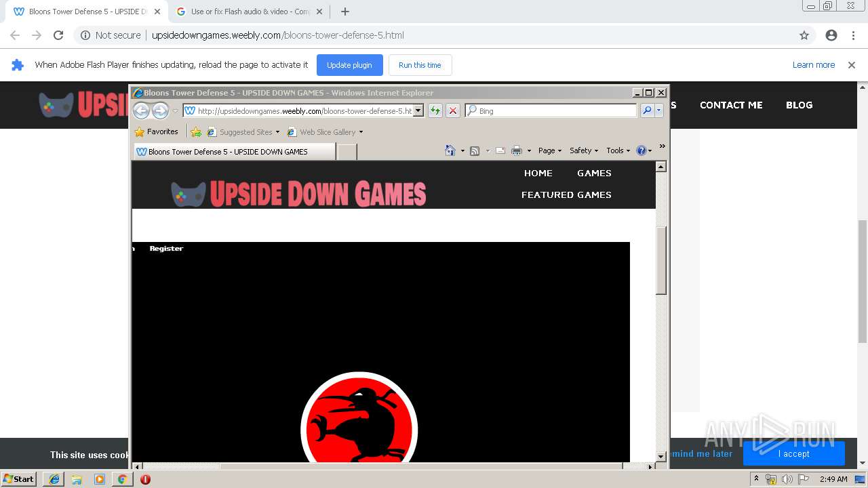Click HOME in the IE page navigation
Image resolution: width=868 pixels, height=488 pixels.
click(538, 173)
